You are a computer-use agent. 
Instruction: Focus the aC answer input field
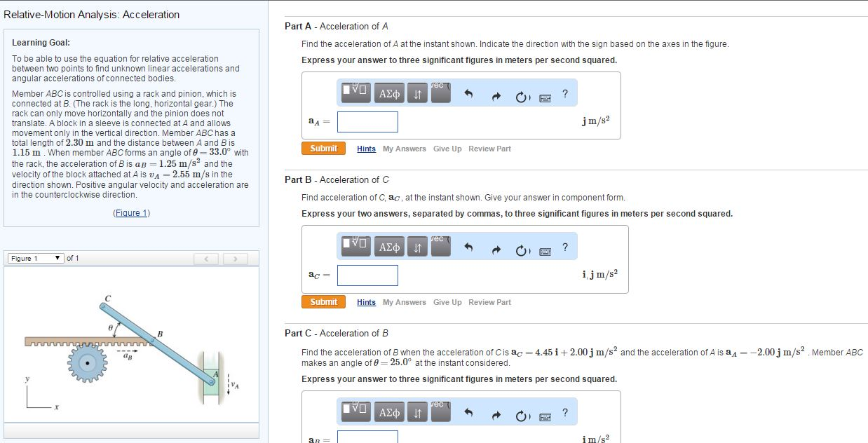pyautogui.click(x=367, y=275)
